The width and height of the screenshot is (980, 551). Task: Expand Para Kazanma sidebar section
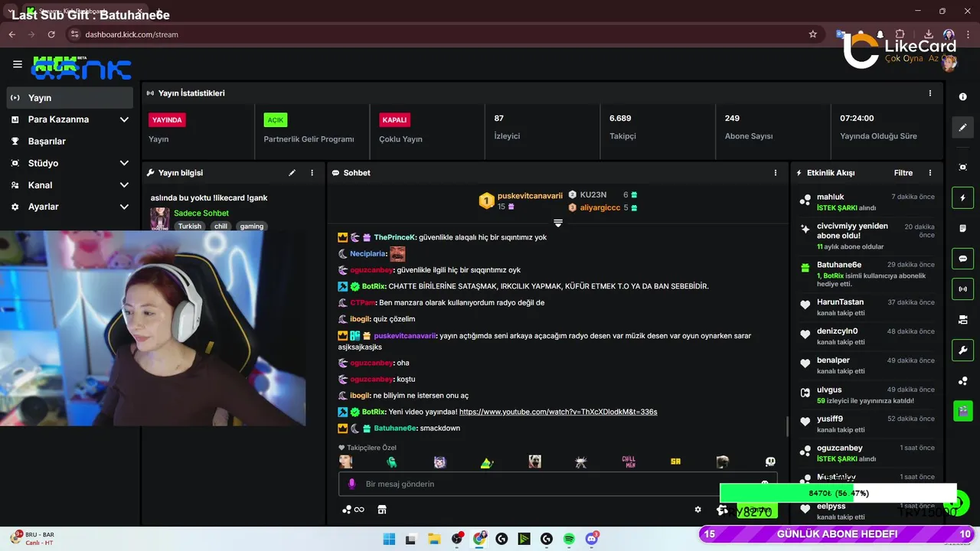(x=70, y=119)
